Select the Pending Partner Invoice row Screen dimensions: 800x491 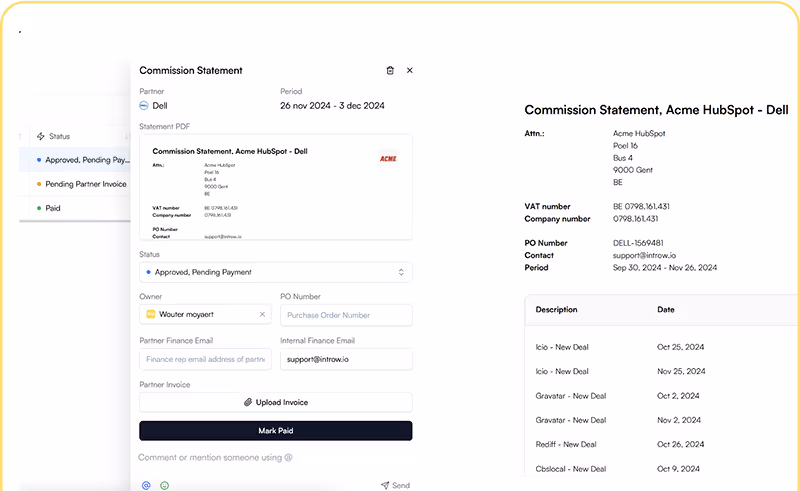(75, 184)
